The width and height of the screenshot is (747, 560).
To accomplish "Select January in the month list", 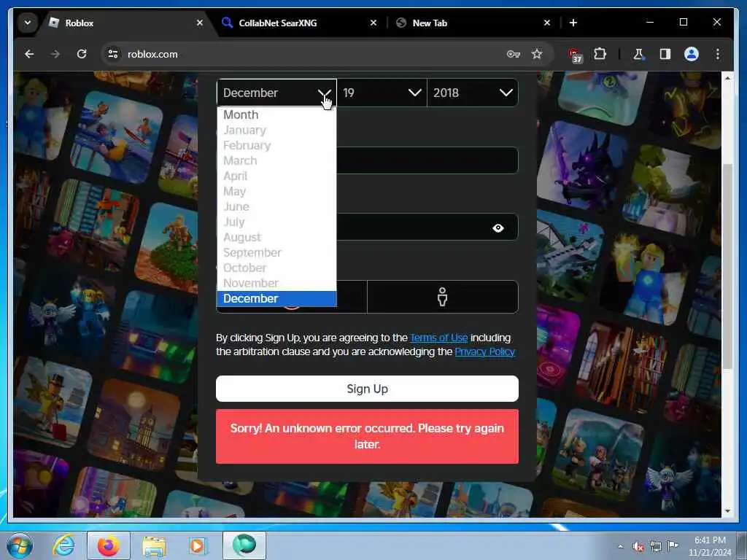I will tap(276, 130).
